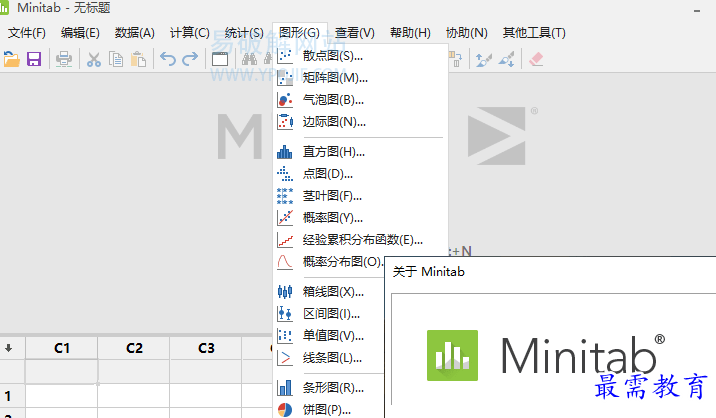Click the open-folder toolbar icon
Image resolution: width=716 pixels, height=418 pixels.
11,59
